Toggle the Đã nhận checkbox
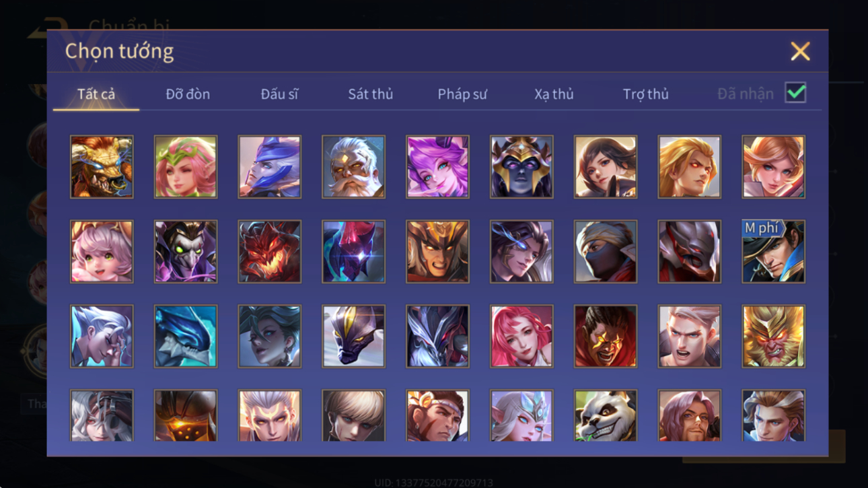 pos(795,94)
